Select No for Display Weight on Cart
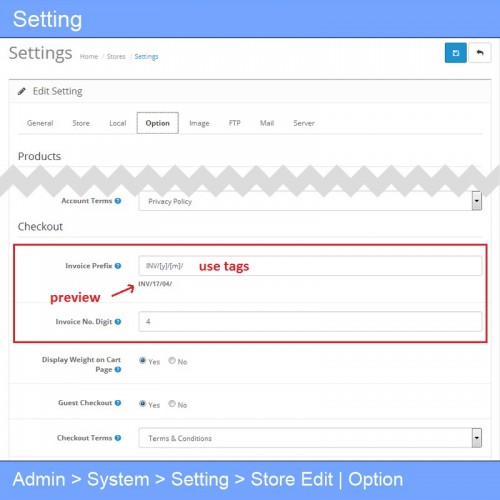 [x=172, y=361]
